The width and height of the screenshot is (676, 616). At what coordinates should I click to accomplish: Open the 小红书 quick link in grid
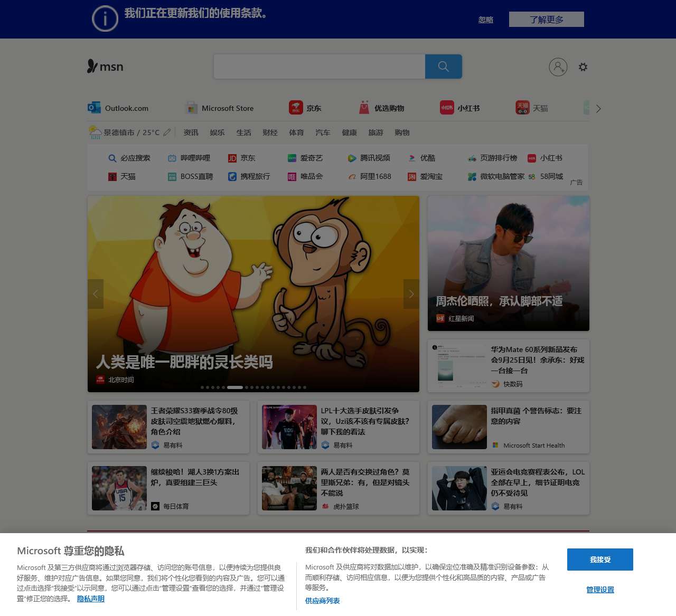(545, 158)
